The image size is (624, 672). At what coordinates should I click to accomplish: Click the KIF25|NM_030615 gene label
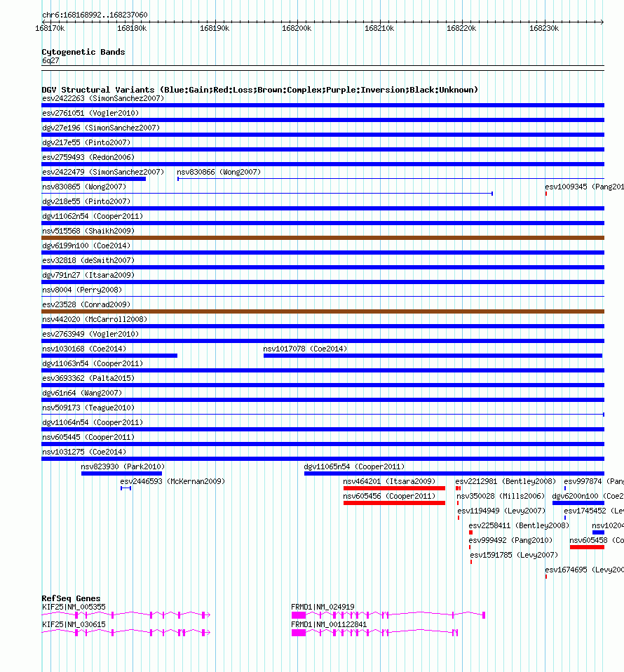click(x=74, y=624)
